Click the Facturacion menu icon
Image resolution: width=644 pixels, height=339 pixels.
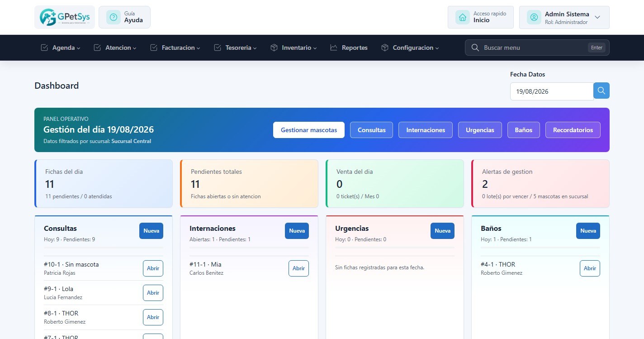click(154, 48)
